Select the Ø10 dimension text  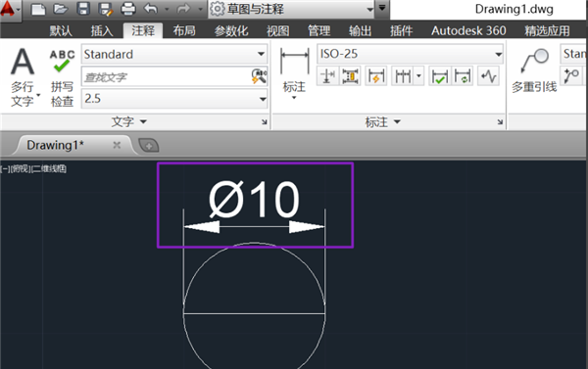tap(254, 200)
